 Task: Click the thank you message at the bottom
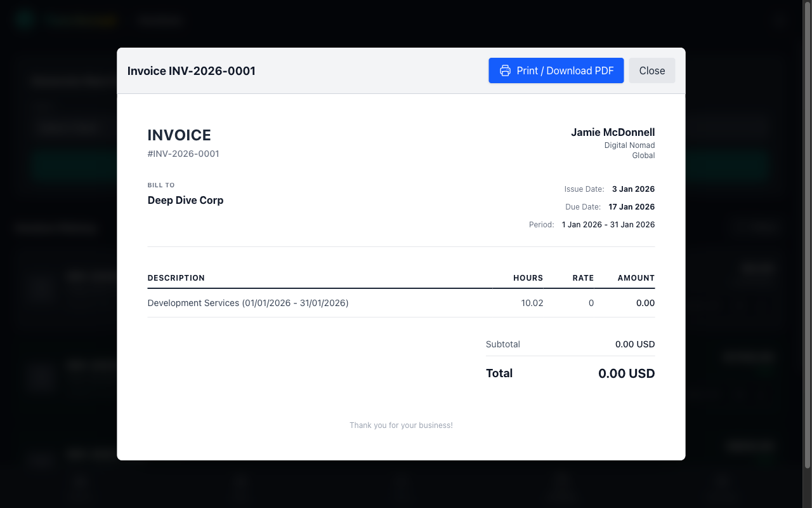coord(401,425)
